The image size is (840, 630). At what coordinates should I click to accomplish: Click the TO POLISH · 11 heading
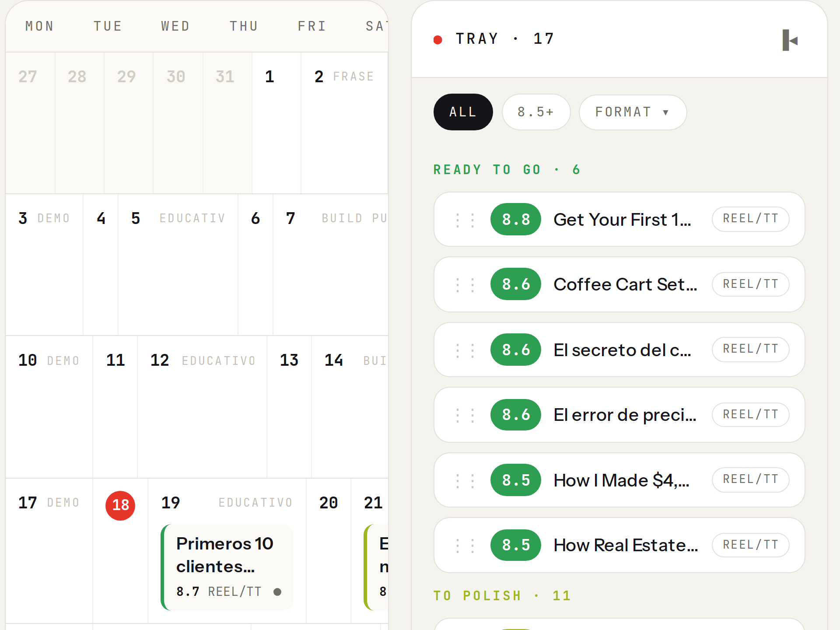[x=502, y=596]
